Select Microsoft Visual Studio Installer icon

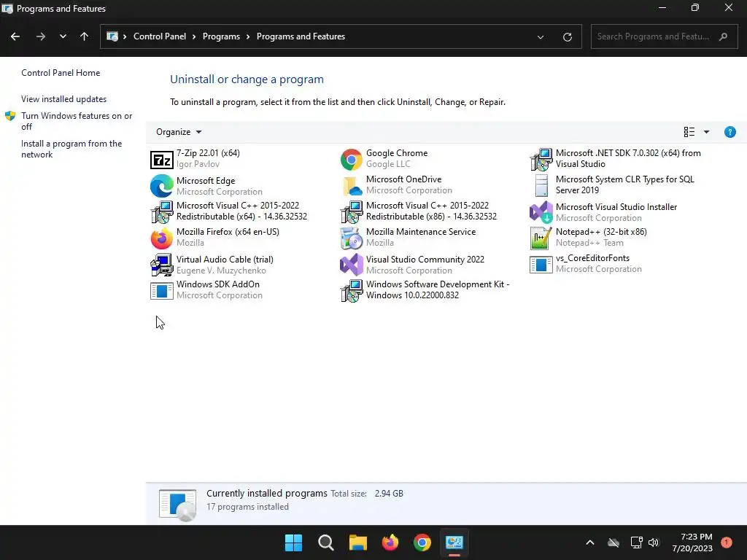pyautogui.click(x=541, y=212)
